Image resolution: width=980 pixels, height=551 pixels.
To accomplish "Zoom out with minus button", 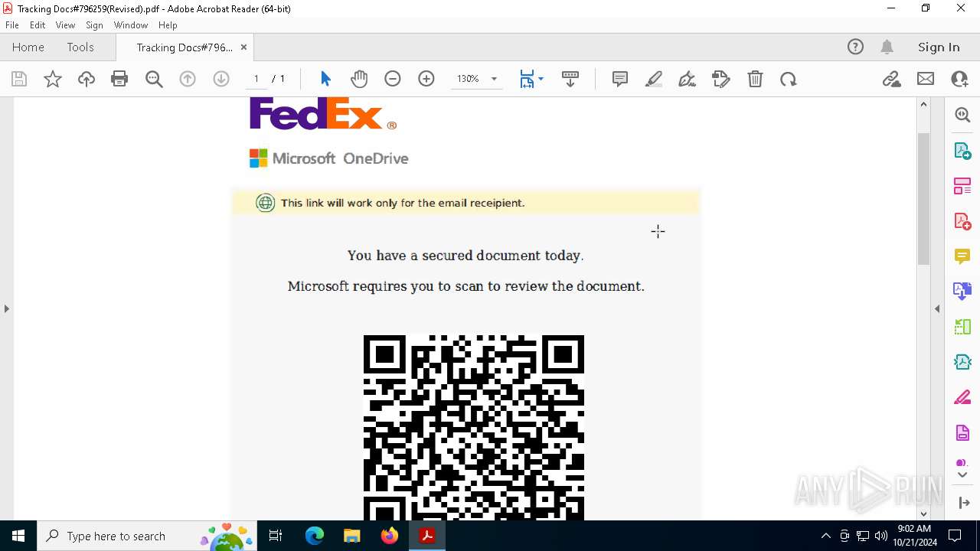I will coord(393,79).
